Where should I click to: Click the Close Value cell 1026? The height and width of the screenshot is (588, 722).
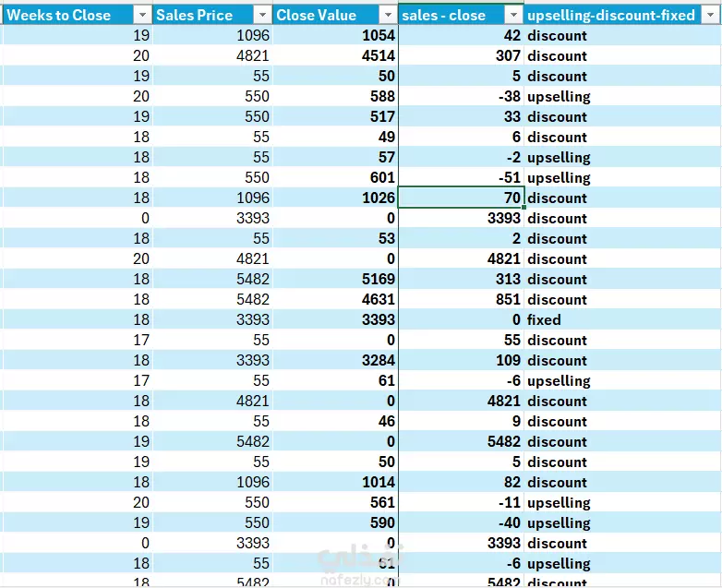[335, 198]
